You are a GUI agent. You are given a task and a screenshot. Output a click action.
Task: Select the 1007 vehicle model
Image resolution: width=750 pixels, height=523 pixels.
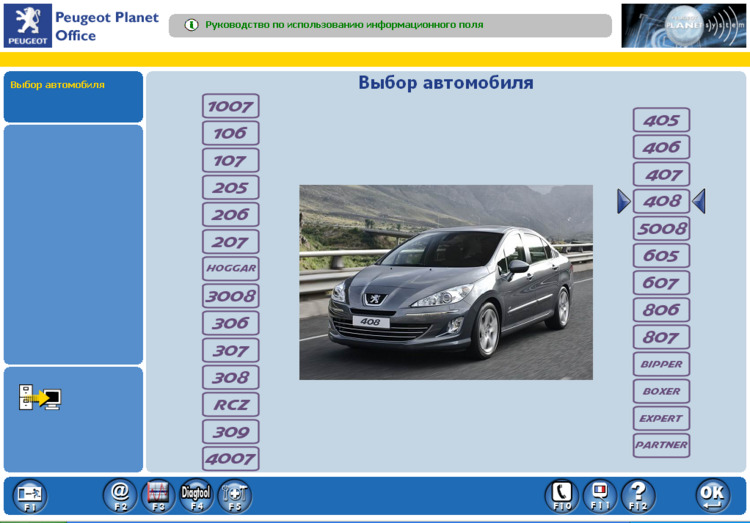231,106
